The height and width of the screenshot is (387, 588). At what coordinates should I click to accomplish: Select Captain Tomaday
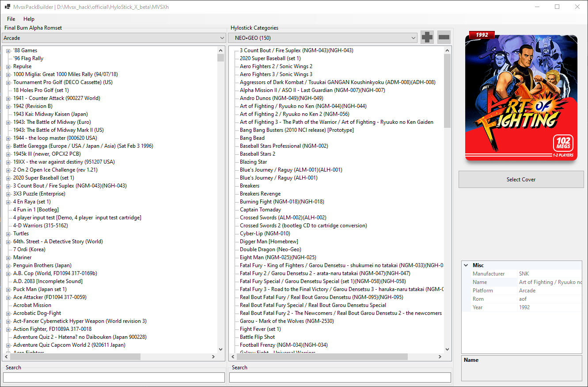[260, 210]
